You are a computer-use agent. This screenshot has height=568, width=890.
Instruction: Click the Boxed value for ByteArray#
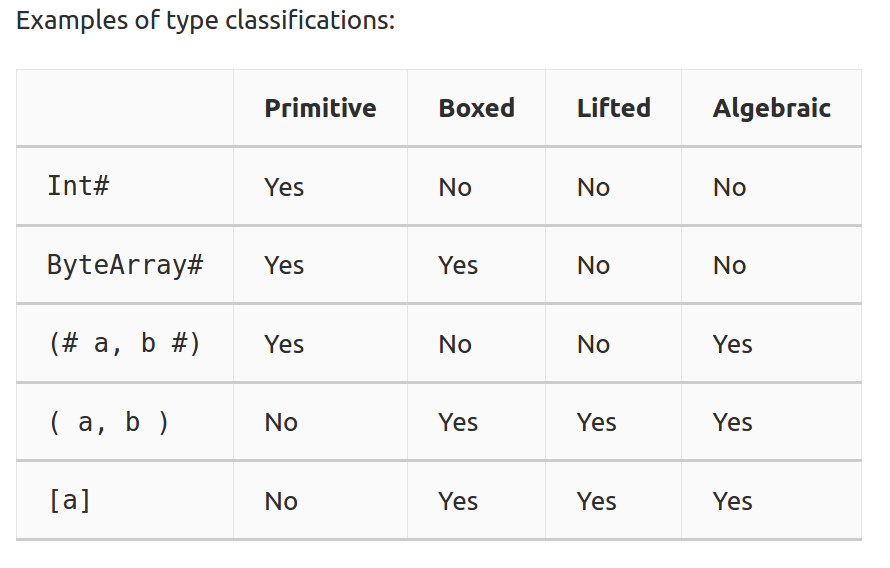(x=458, y=266)
